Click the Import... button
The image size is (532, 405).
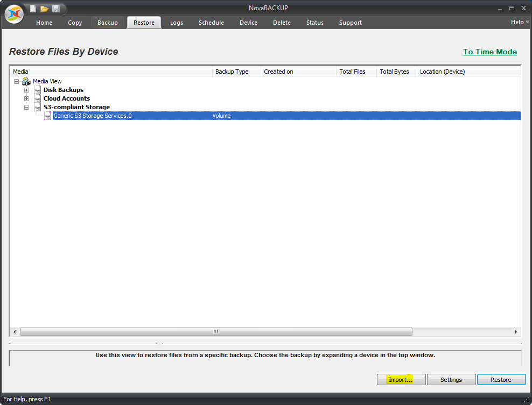pos(401,380)
